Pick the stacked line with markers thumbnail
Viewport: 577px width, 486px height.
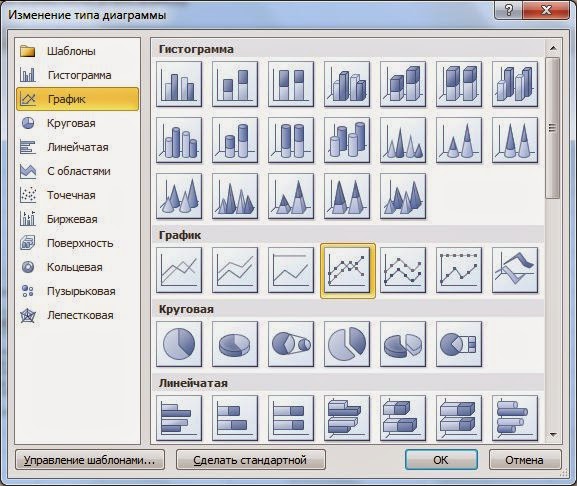click(x=403, y=270)
